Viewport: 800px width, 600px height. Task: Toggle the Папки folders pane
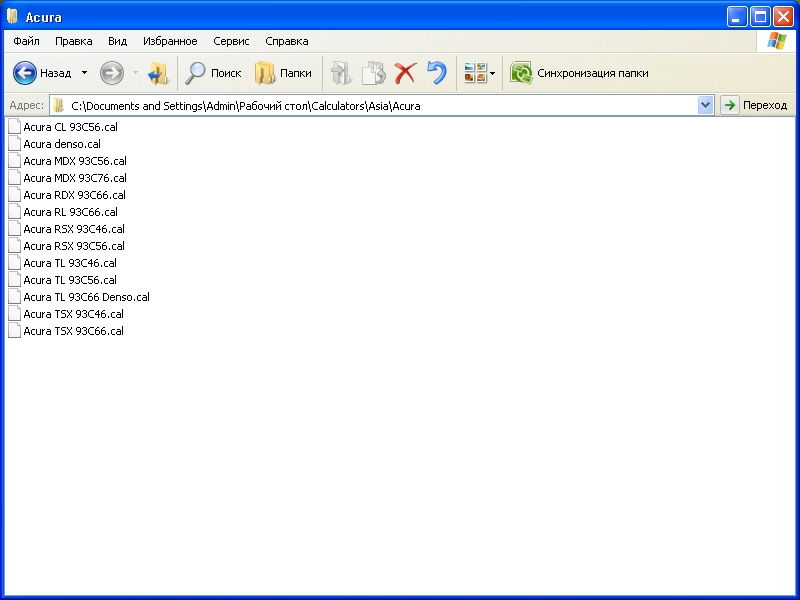click(x=283, y=73)
